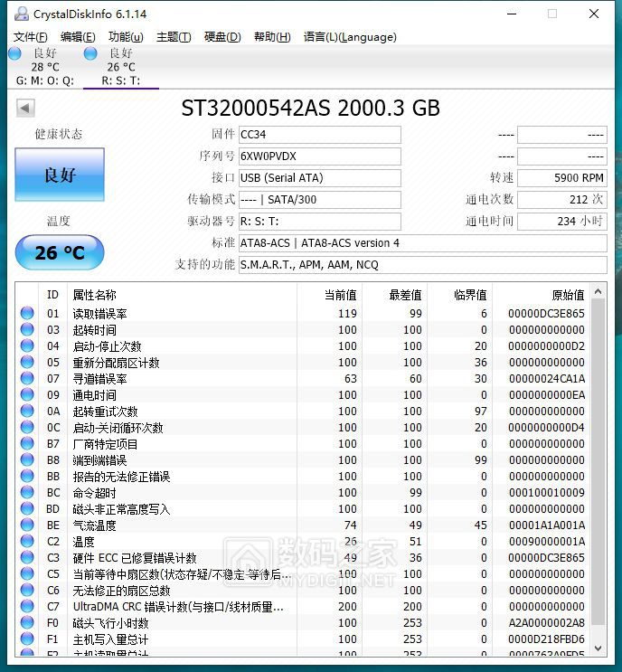This screenshot has height=672, width=622.
Task: Click the SMART list vertical scrollbar
Action: pyautogui.click(x=598, y=452)
